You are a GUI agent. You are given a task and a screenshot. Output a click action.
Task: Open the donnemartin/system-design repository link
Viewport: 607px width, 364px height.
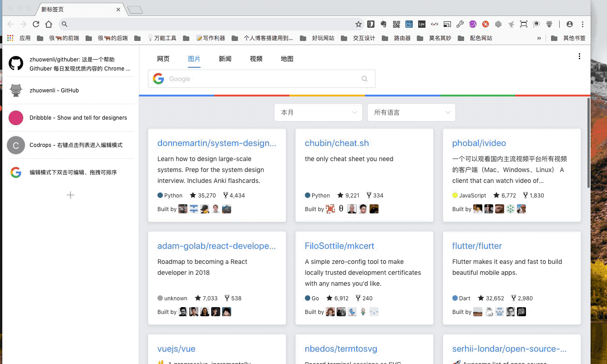click(x=217, y=143)
